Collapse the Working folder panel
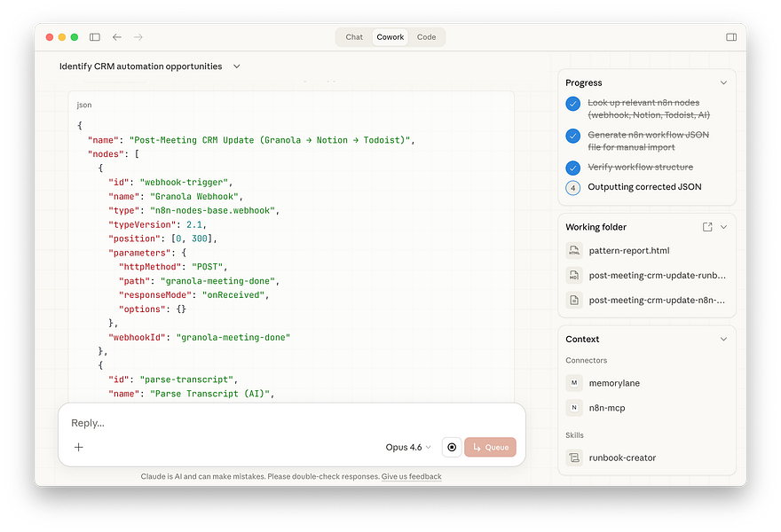This screenshot has width=781, height=532. point(723,227)
